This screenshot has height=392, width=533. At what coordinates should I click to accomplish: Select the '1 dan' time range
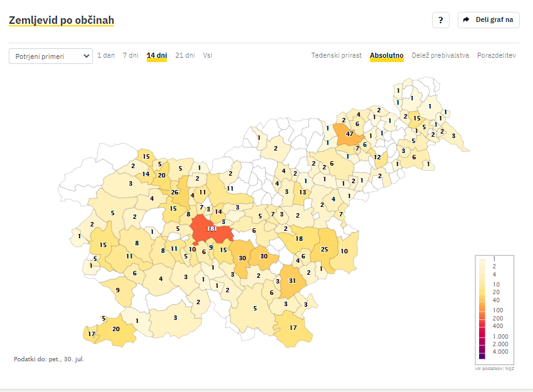point(106,55)
